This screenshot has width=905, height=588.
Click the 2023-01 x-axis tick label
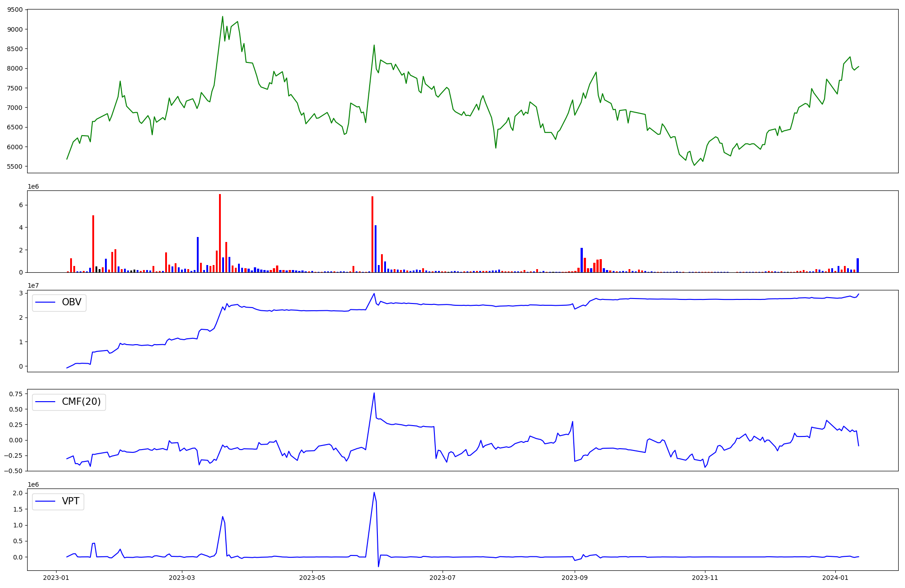(x=56, y=578)
